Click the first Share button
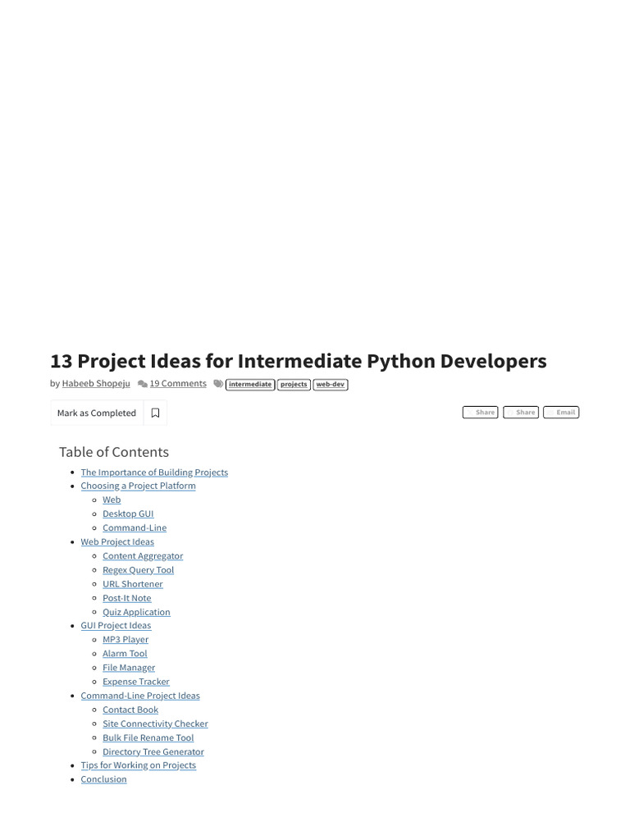Image resolution: width=630 pixels, height=840 pixels. (481, 413)
